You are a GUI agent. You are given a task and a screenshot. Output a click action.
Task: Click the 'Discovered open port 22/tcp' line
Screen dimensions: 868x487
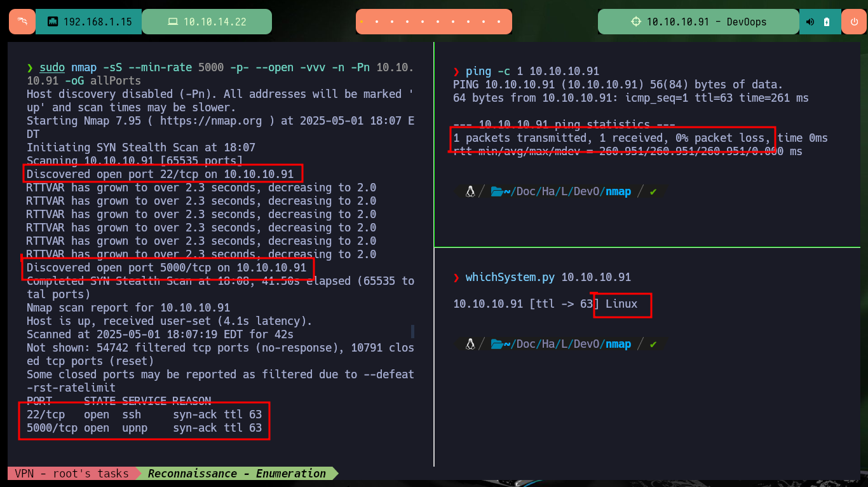coord(160,174)
